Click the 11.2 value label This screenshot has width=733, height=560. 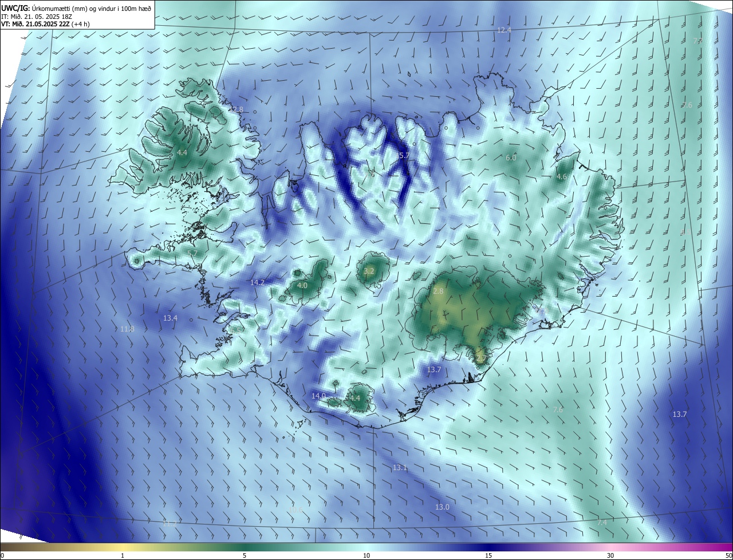click(170, 523)
